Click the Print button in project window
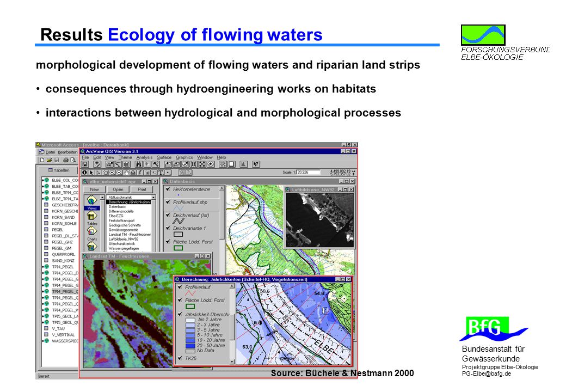 point(142,189)
